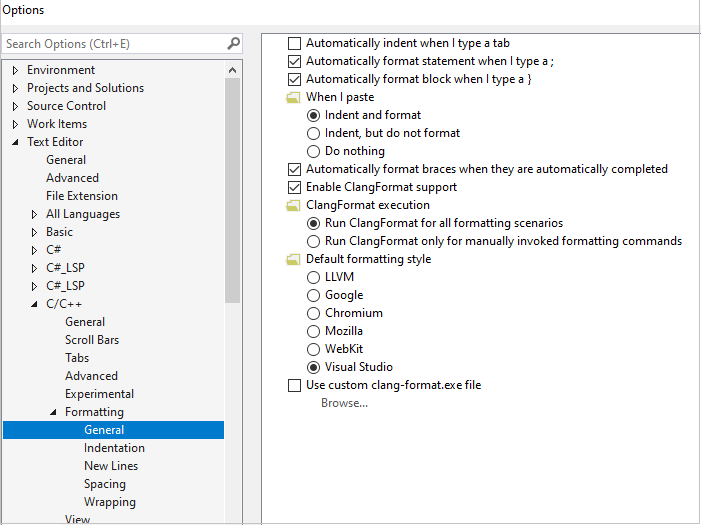Image resolution: width=701 pixels, height=525 pixels.
Task: Select Do nothing paste option
Action: tap(313, 151)
